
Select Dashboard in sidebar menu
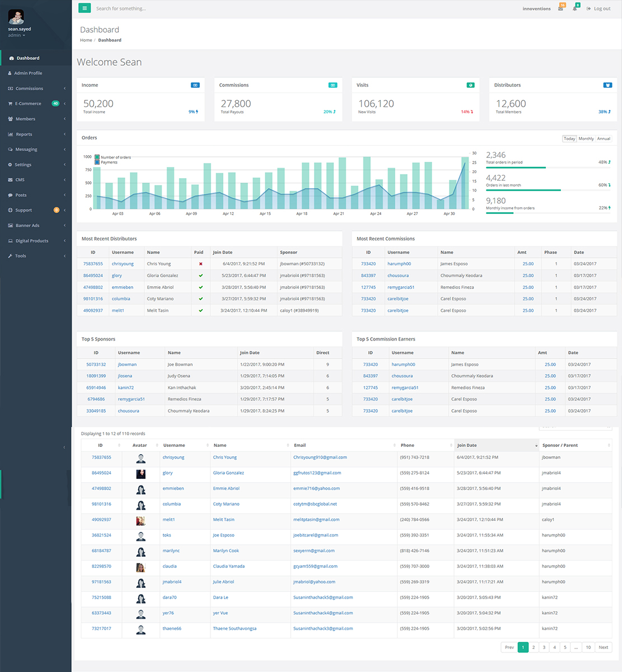[36, 58]
